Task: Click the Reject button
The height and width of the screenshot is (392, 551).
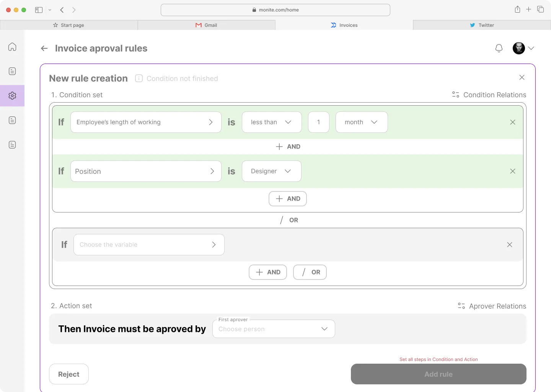Action: point(69,374)
